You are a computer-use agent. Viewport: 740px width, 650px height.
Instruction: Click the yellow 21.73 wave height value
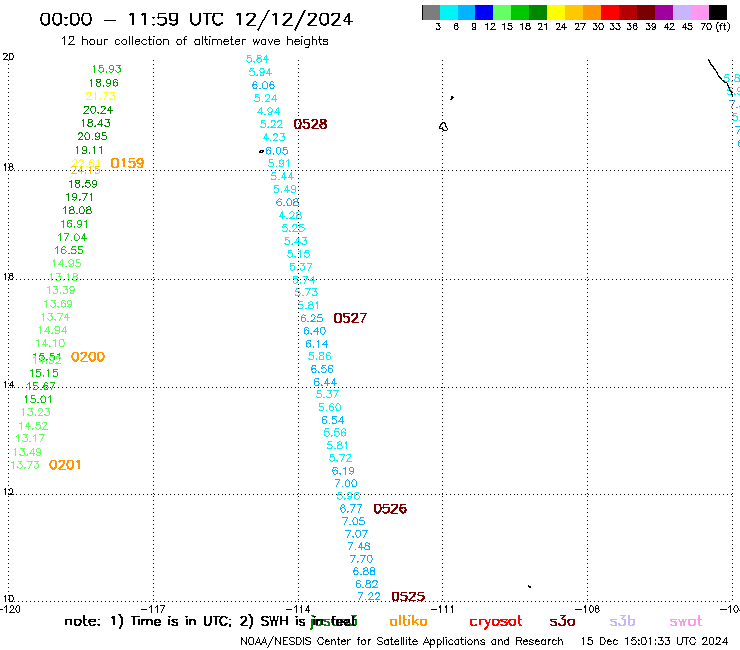pyautogui.click(x=101, y=96)
